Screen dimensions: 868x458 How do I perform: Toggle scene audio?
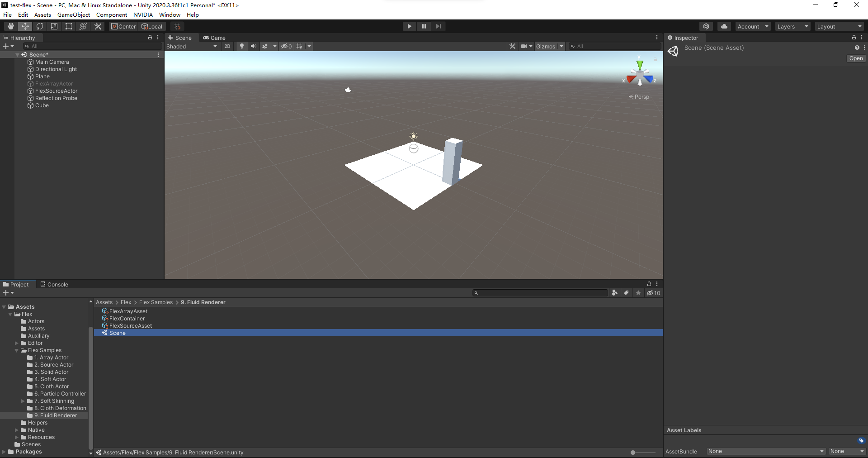(x=254, y=46)
